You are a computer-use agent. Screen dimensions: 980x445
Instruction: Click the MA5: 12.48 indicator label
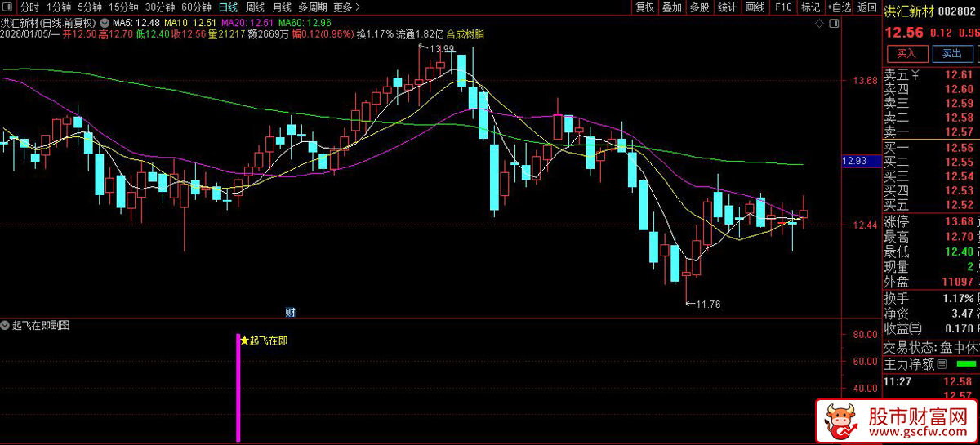point(136,21)
